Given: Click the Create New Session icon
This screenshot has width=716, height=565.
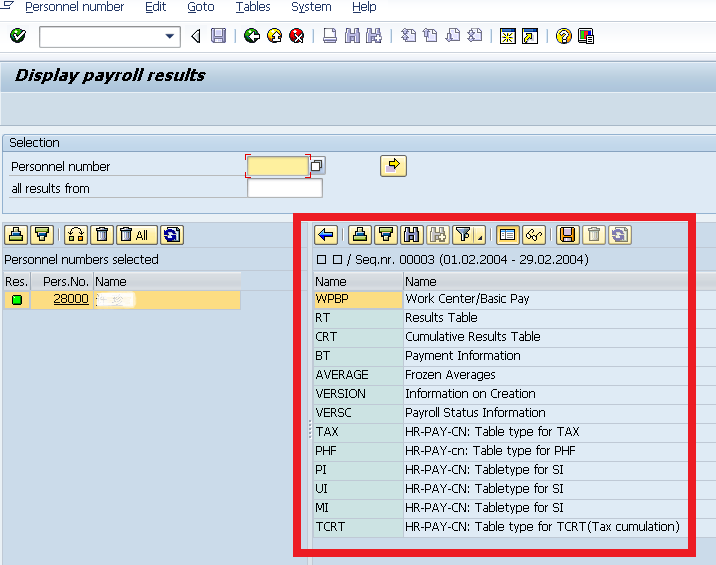Looking at the screenshot, I should click(508, 36).
